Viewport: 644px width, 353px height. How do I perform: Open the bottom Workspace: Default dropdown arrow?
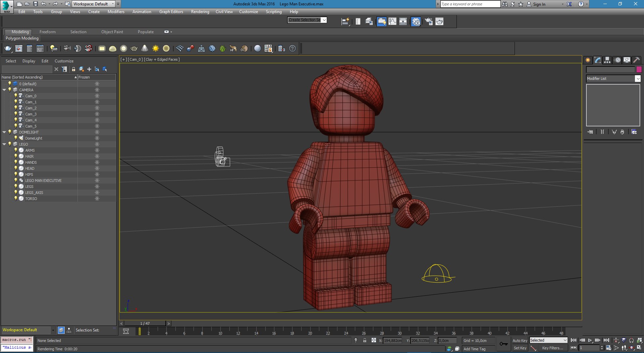[x=53, y=330]
